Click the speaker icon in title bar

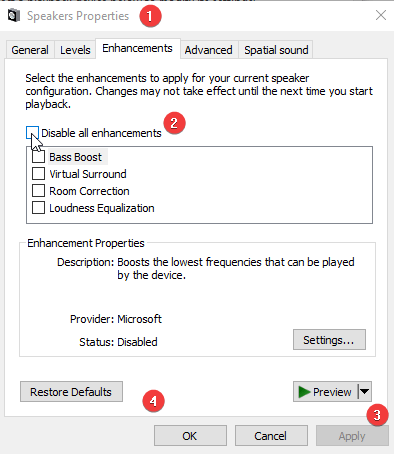tap(14, 16)
